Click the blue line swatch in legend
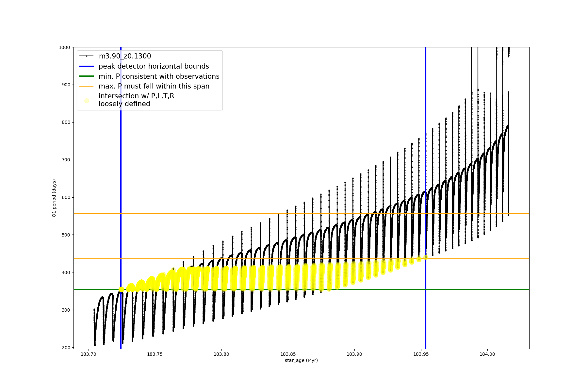The image size is (588, 392). [87, 66]
